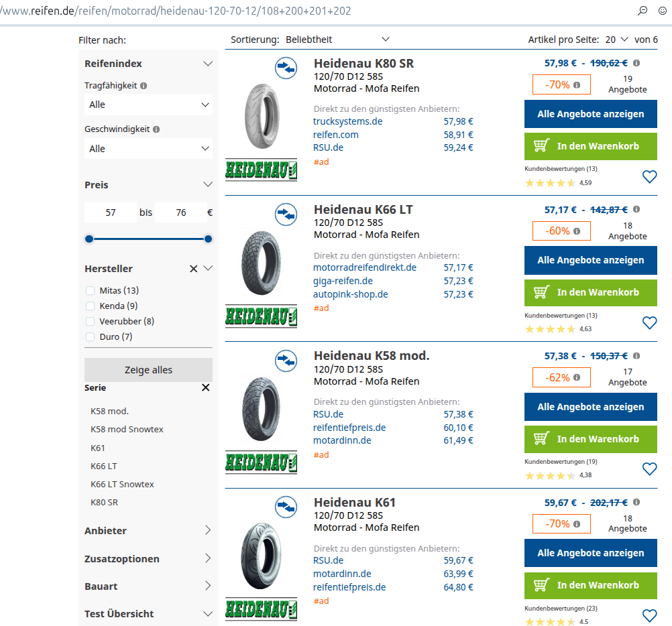Add Heidenau K66 LT to wishlist heart
The width and height of the screenshot is (672, 626).
tap(649, 323)
